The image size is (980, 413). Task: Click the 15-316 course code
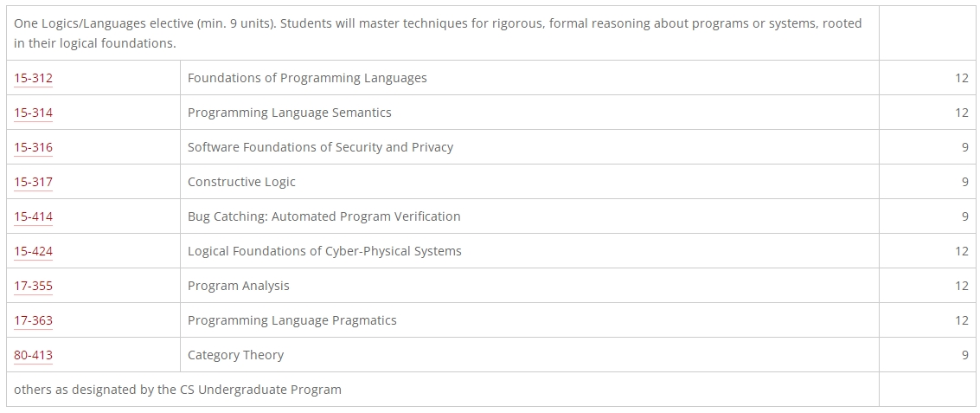point(33,147)
